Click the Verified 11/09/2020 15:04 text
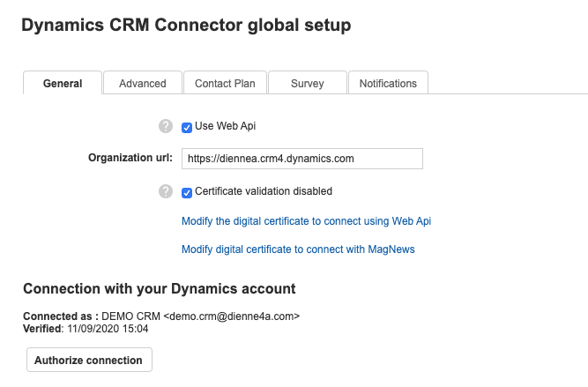588x387 pixels. point(86,329)
